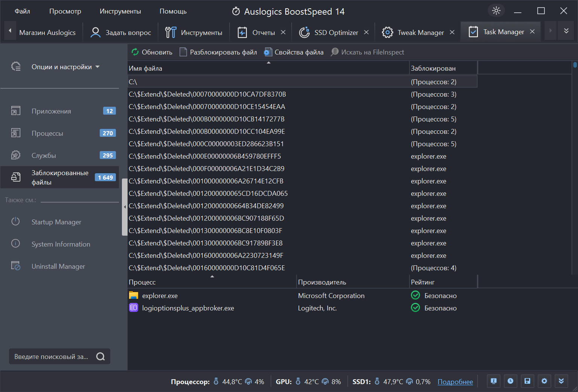Click the System Information info icon
578x392 pixels.
[15, 244]
